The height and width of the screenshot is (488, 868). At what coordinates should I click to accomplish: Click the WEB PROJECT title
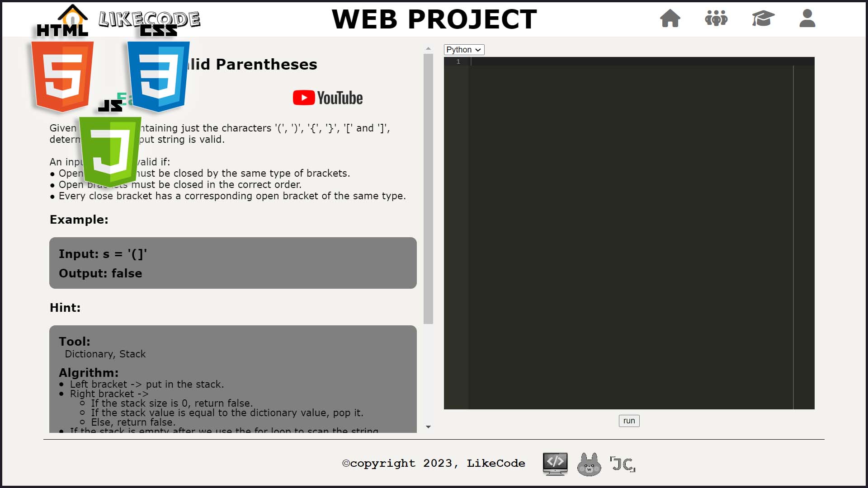434,19
